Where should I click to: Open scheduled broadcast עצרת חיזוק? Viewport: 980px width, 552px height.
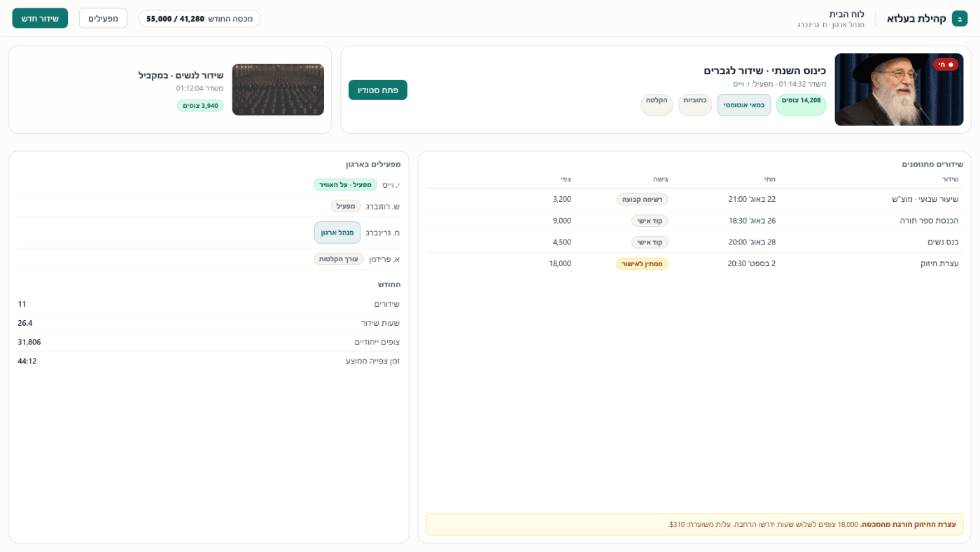[939, 264]
